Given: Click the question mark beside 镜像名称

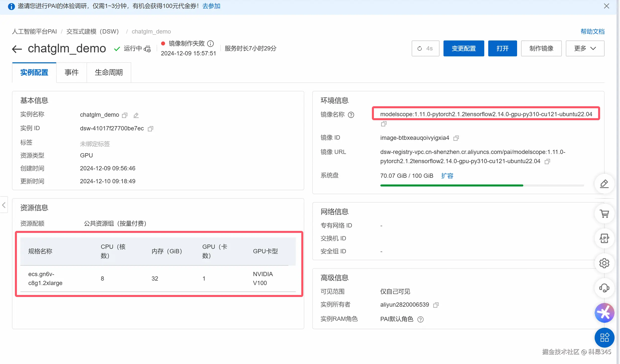Looking at the screenshot, I should (351, 115).
